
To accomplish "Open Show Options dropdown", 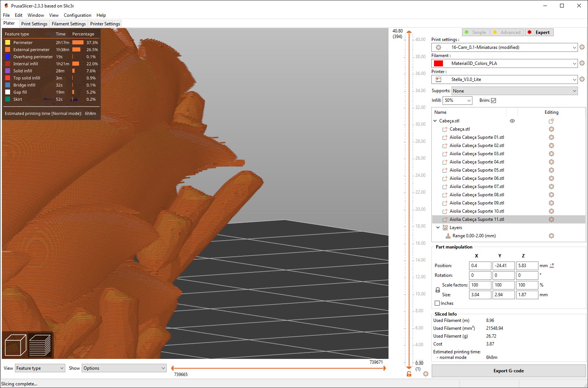I will click(x=124, y=368).
